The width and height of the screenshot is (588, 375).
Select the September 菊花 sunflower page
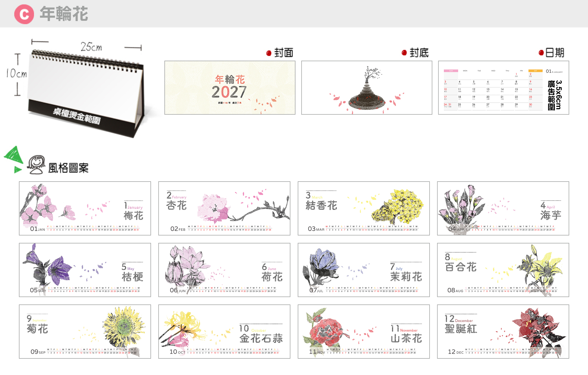[85, 332]
